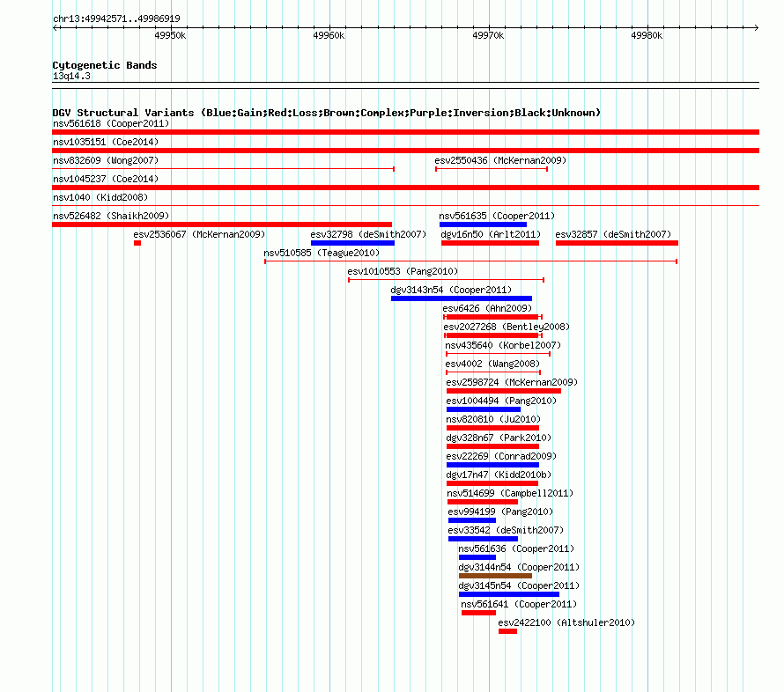
Task: Select the nsv526482 (Shaikh2009) label
Action: 111,216
